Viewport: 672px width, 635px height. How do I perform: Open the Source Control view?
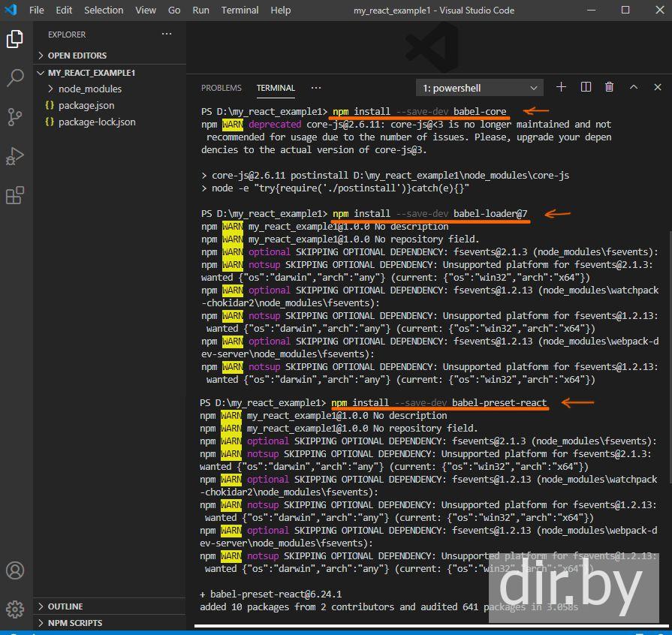[15, 117]
